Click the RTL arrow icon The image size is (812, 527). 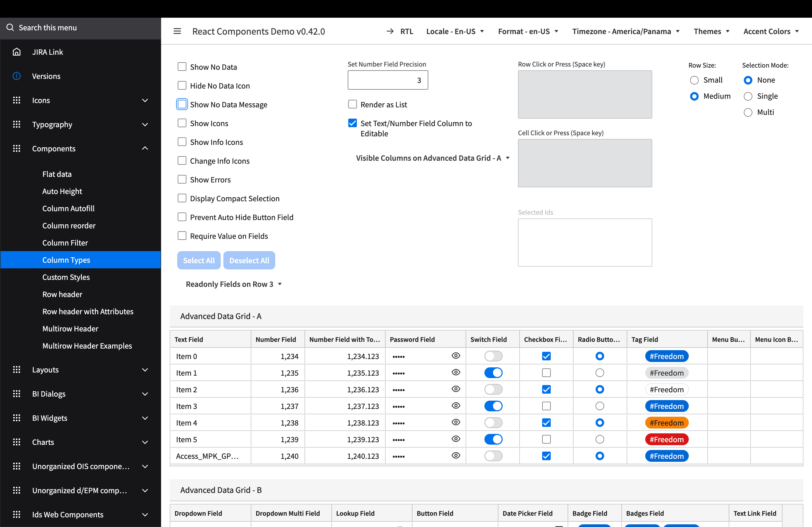pos(390,31)
